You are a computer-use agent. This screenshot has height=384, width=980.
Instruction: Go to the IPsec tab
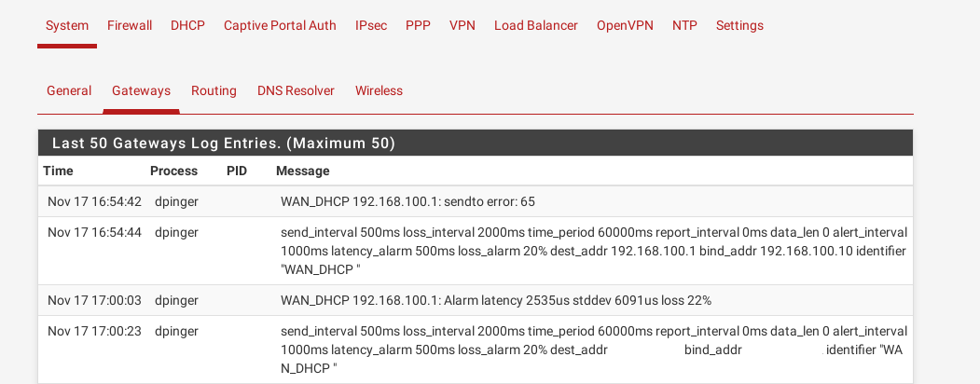371,26
